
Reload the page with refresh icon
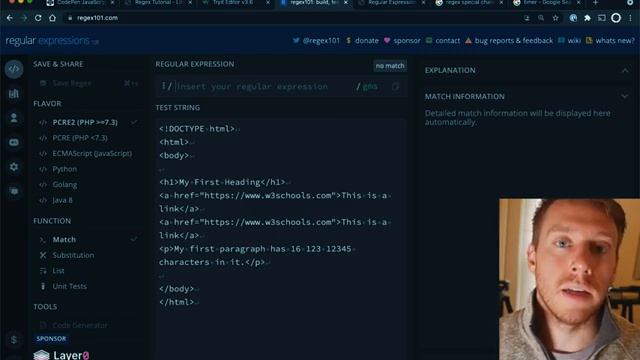tap(38, 18)
